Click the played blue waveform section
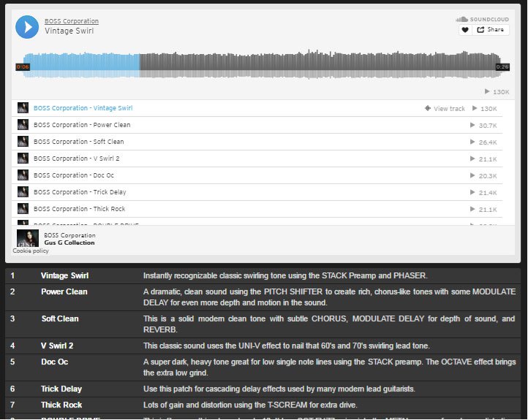 pyautogui.click(x=82, y=64)
